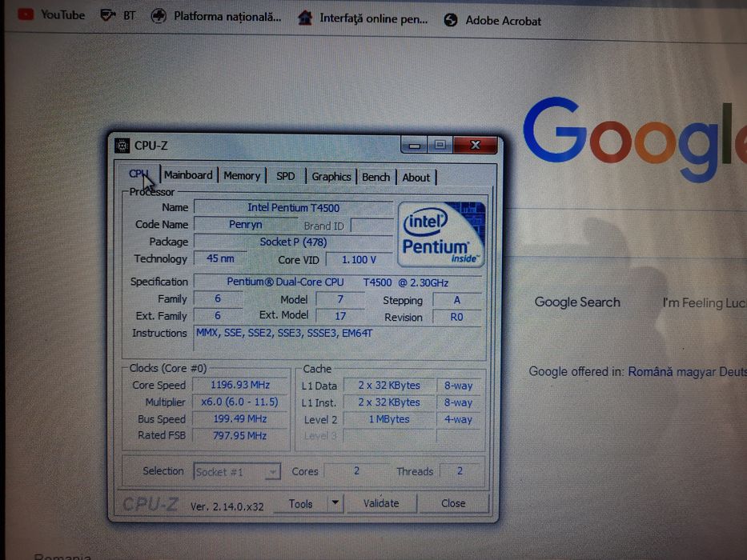Screen dimensions: 747x560
Task: Close the CPU-Z window with the red X
Action: [x=475, y=145]
